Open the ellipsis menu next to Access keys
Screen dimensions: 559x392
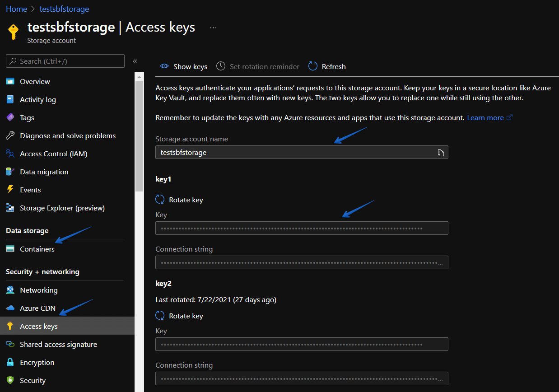[x=213, y=27]
